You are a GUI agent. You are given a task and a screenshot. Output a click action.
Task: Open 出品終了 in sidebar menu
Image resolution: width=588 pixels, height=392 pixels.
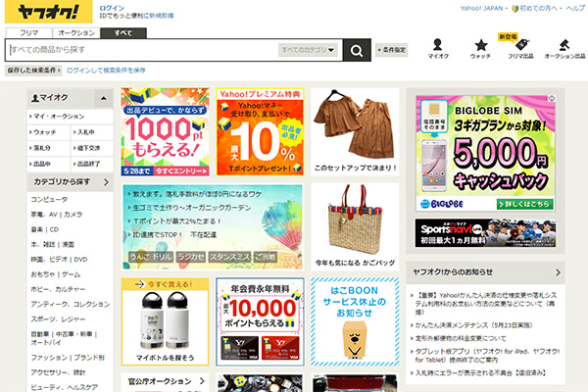(92, 164)
